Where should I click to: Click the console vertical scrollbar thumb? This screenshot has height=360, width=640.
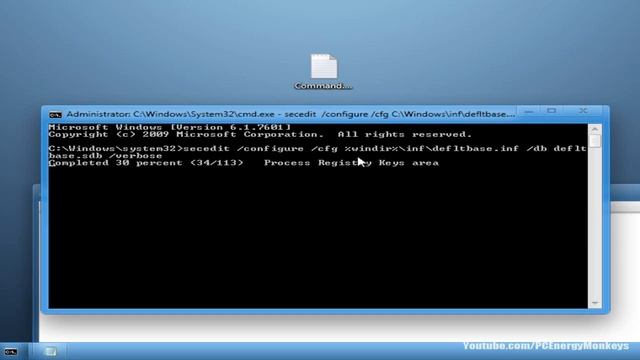coord(594,141)
